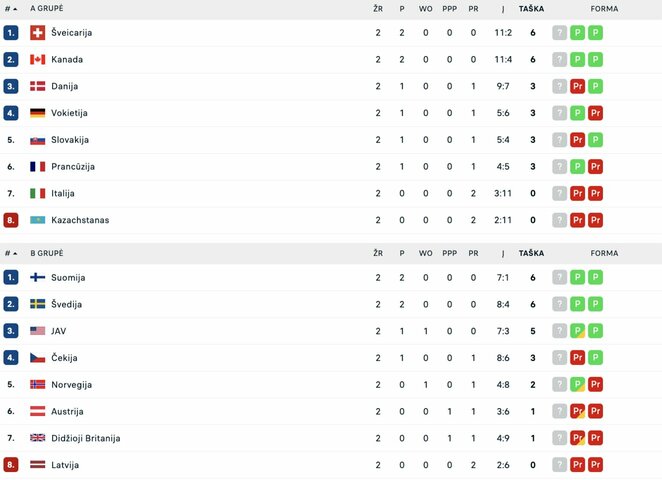Click Danija's gray question mark form badge
The width and height of the screenshot is (662, 480).
tap(559, 87)
